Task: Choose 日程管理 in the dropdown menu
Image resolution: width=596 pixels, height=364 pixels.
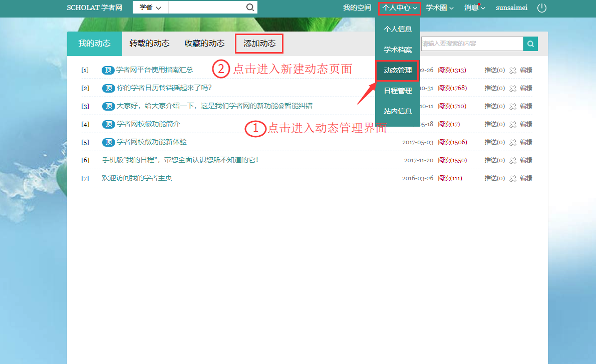Action: click(398, 91)
